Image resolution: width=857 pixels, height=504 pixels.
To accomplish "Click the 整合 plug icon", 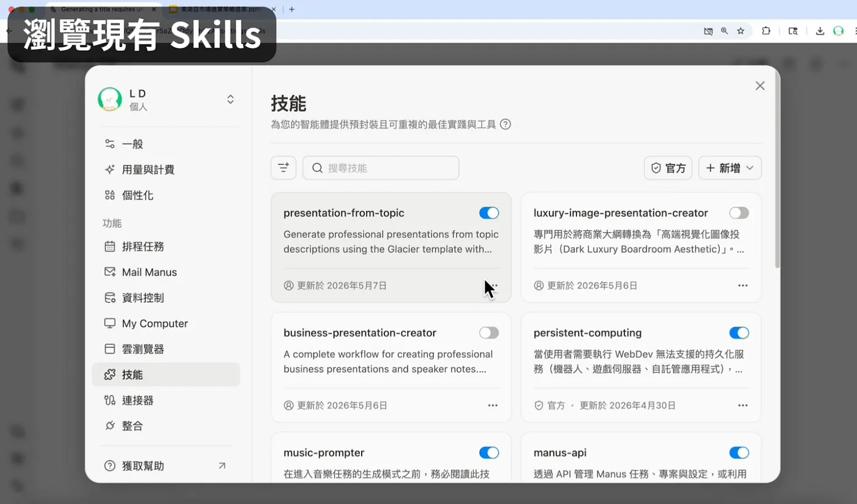I will [110, 426].
